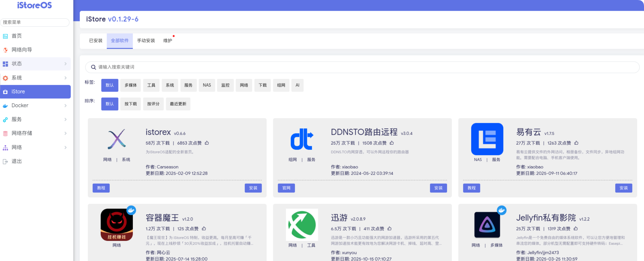Enable the NAS tag filter
This screenshot has width=644, height=261.
coord(207,85)
